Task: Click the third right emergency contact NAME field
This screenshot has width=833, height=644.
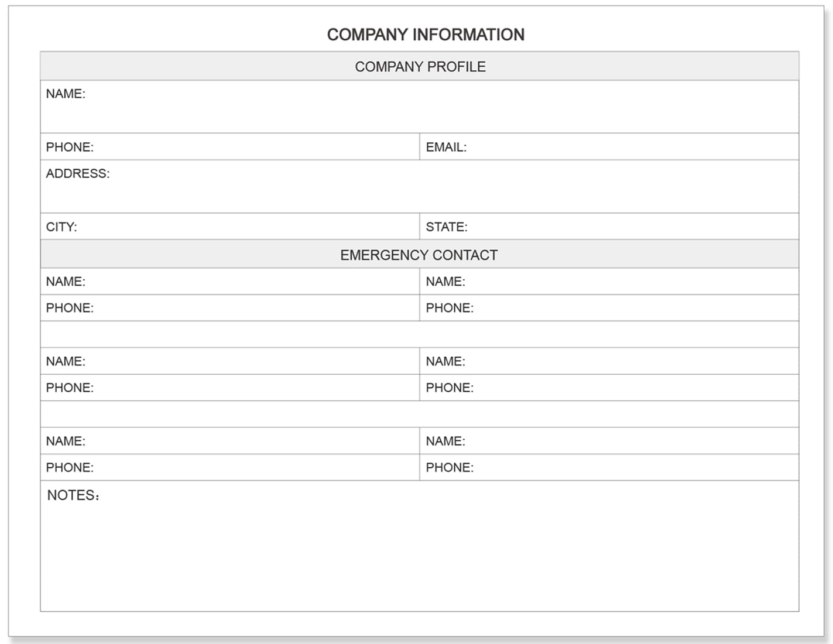Action: [x=609, y=441]
